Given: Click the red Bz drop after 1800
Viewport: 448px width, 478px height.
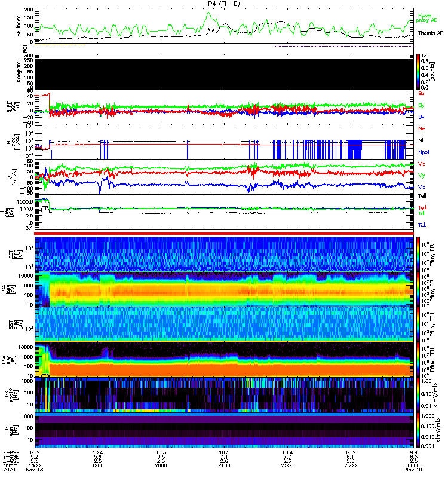Looking at the screenshot, I should click(49, 104).
